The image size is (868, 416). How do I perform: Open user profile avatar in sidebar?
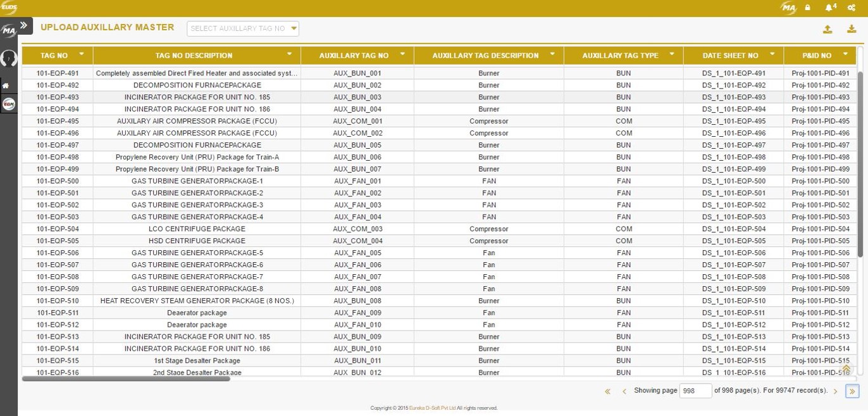(8, 58)
